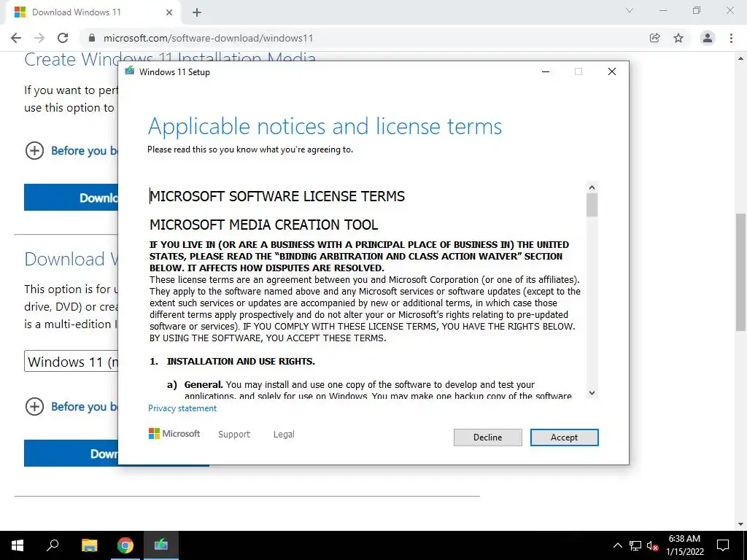Open taskbar search magnifier

tap(53, 545)
